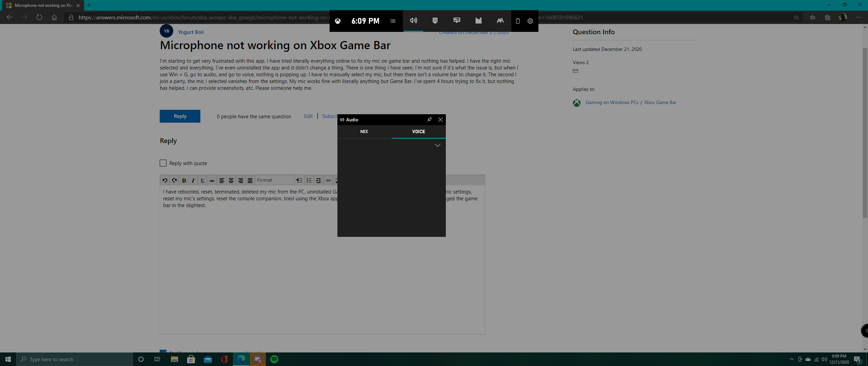Show hidden system tray icons
This screenshot has height=366, width=868.
[791, 359]
